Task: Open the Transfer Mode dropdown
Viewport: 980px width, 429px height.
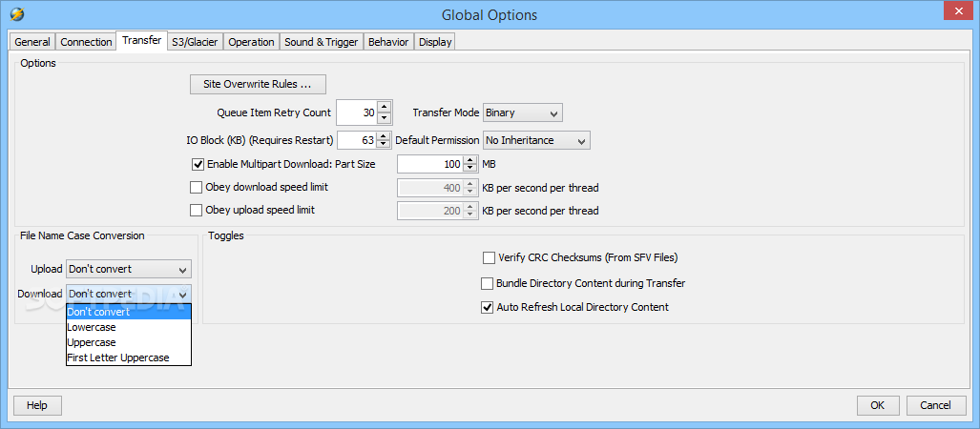Action: click(523, 112)
